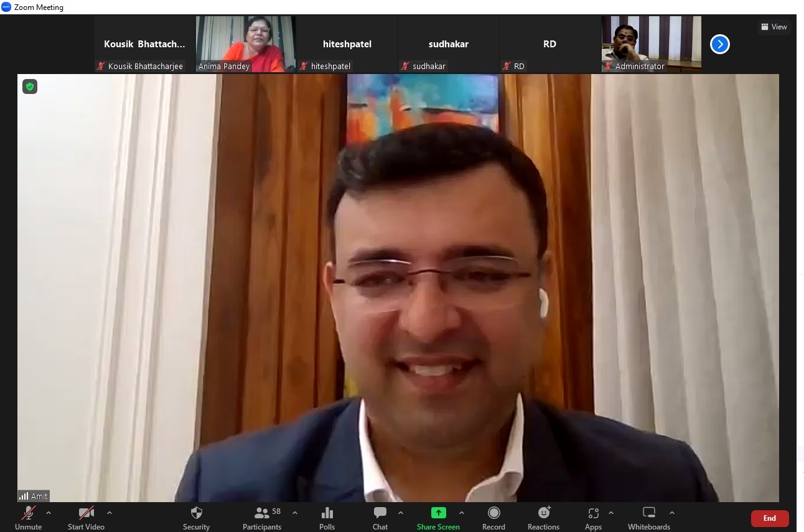The height and width of the screenshot is (532, 804).
Task: Select RD participant tile
Action: (549, 44)
